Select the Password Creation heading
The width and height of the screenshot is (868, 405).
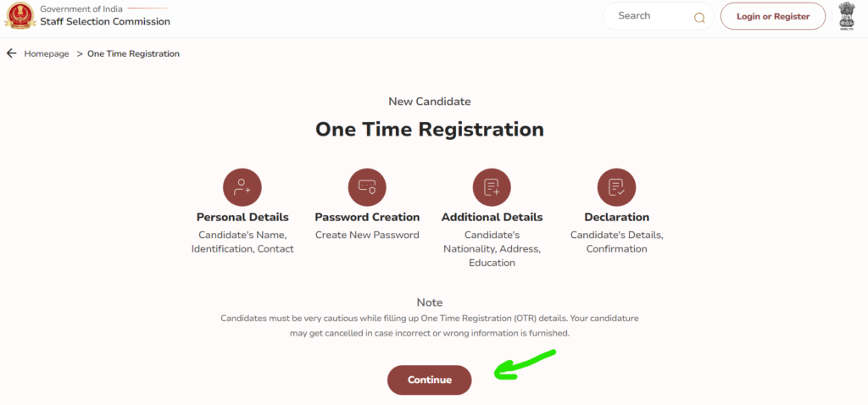[367, 217]
